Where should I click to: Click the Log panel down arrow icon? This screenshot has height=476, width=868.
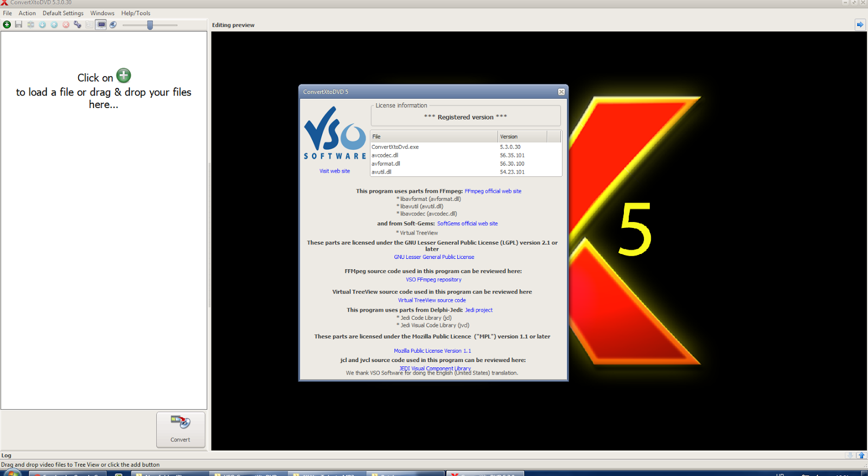[850, 455]
